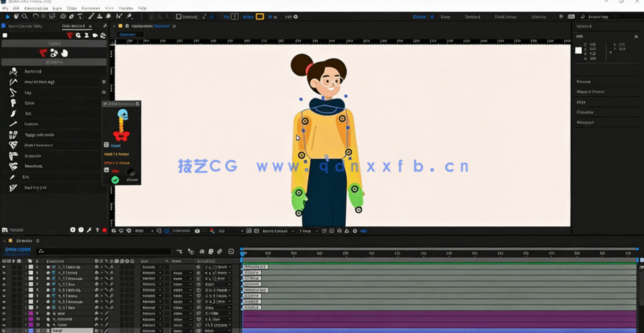Open the File menu

tap(4, 8)
